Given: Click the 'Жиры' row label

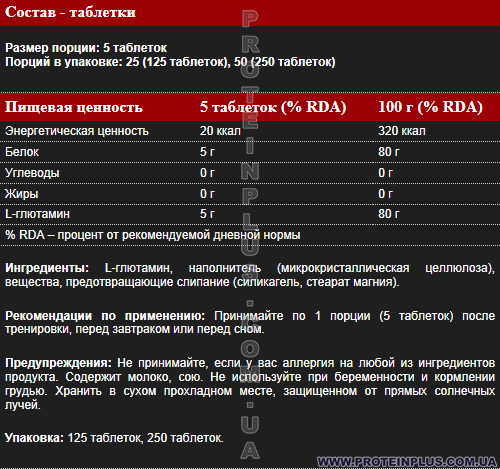Looking at the screenshot, I should tap(22, 194).
